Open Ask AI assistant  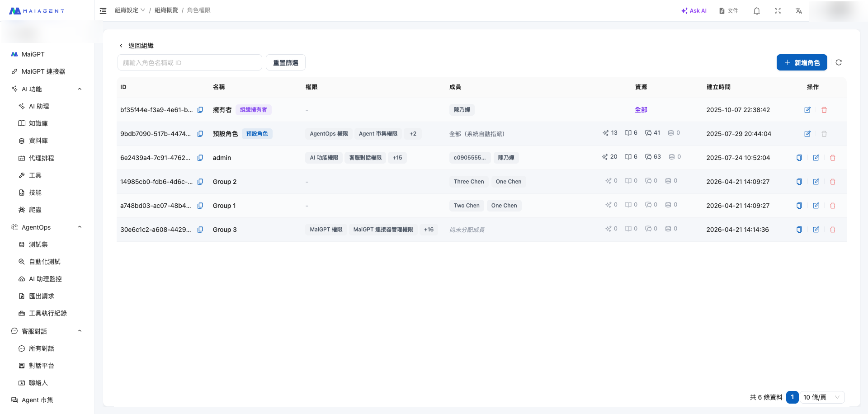pos(694,11)
